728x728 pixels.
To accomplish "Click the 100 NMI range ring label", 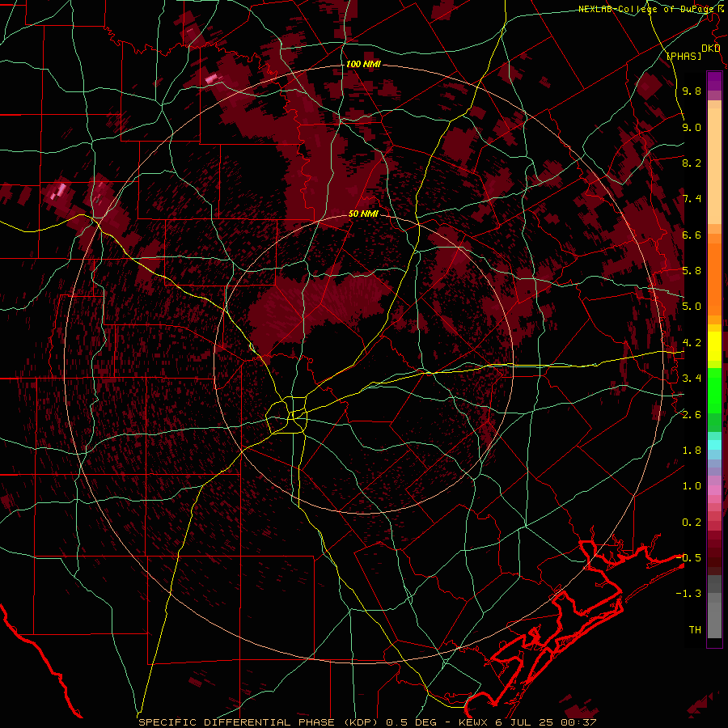I will point(363,64).
